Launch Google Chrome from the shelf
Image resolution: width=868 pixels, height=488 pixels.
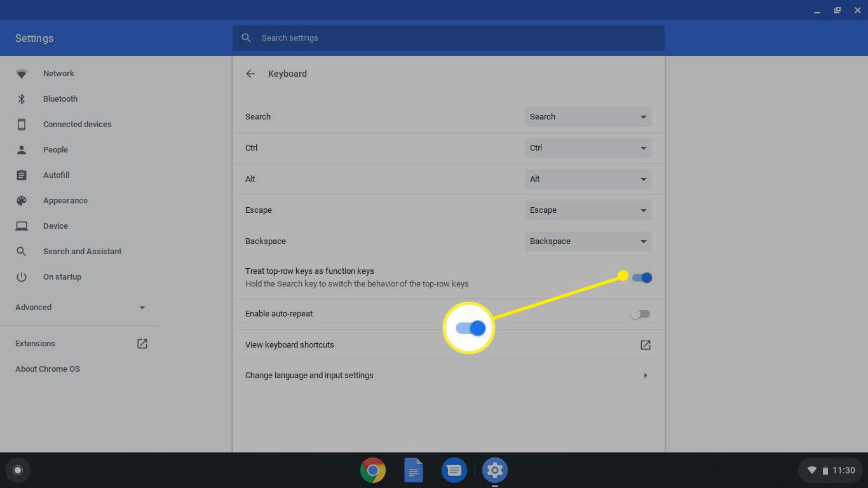coord(373,470)
